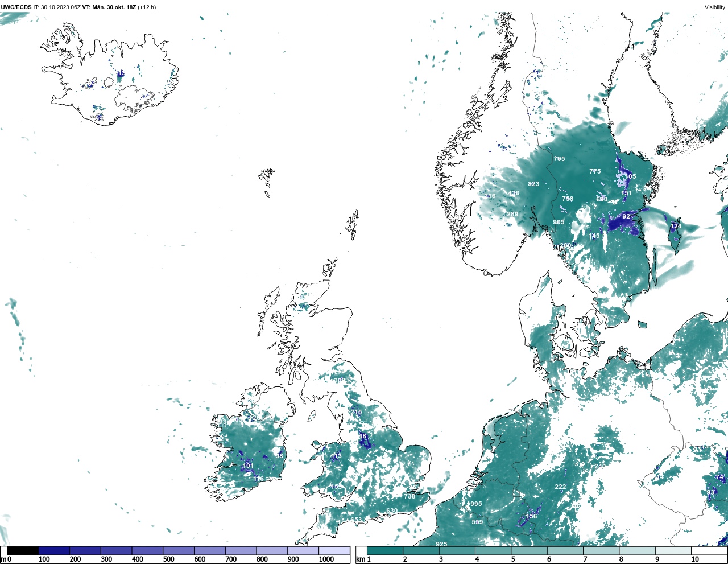Click the '705' visibility value over Sweden
This screenshot has height=564, width=728.
tap(559, 159)
